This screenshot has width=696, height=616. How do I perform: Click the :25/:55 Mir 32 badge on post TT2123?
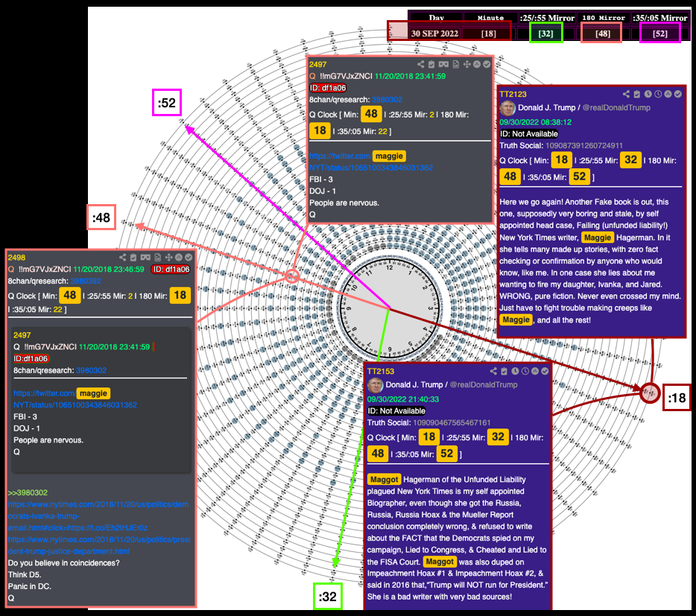click(630, 159)
